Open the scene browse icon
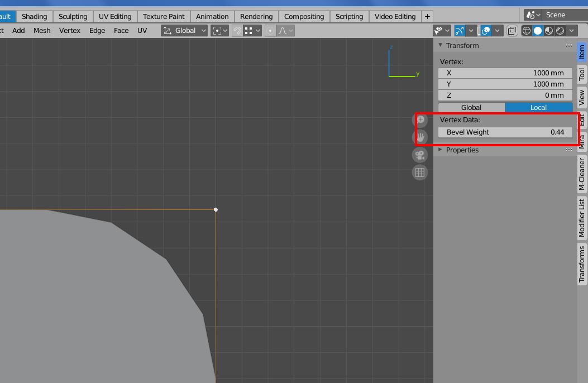 coord(533,15)
